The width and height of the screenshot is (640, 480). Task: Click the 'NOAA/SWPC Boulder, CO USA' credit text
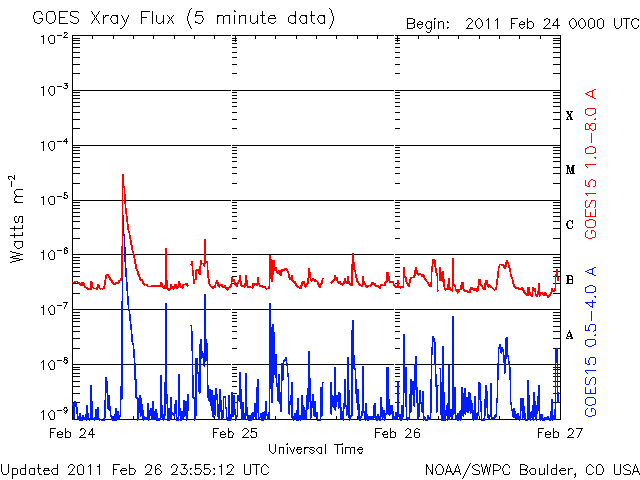531,468
